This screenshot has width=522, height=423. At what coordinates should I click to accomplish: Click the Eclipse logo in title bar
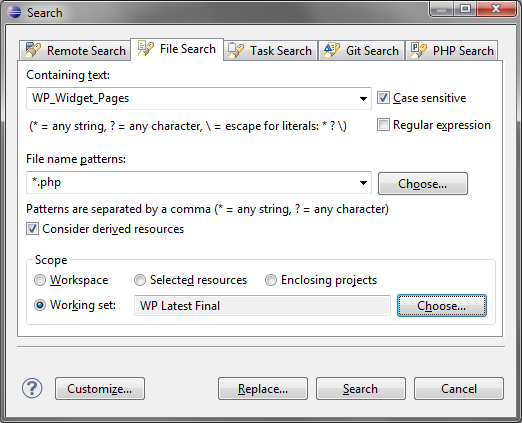(x=14, y=12)
